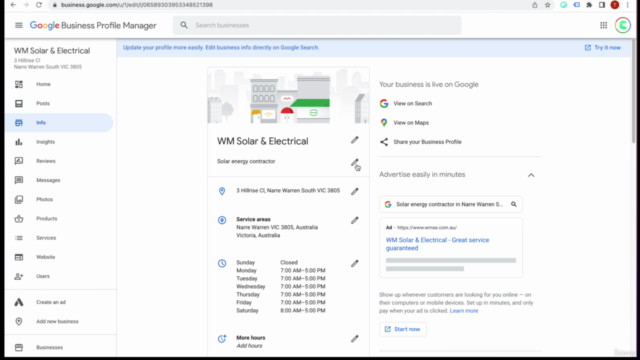Reload the page in browser
This screenshot has width=640, height=360.
39,5
